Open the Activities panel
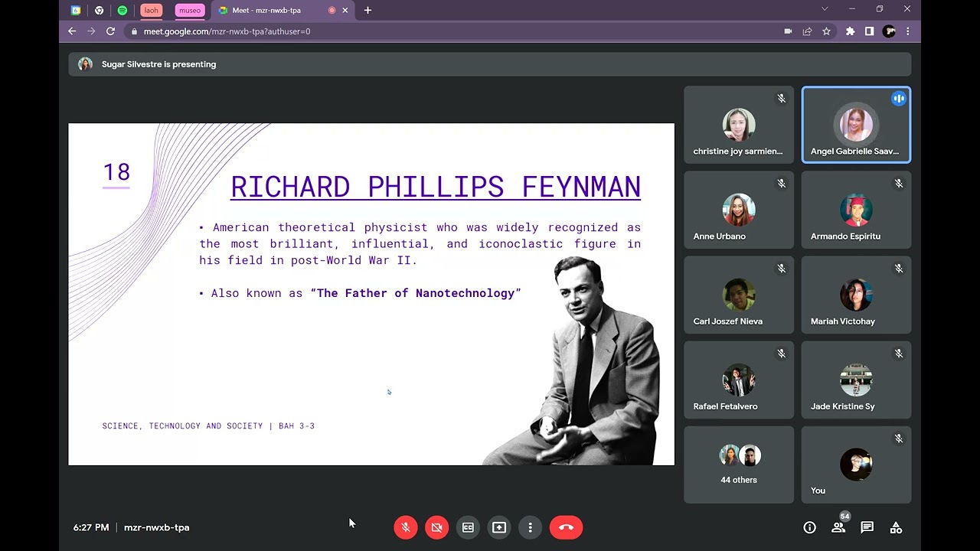The image size is (980, 551). click(x=896, y=527)
